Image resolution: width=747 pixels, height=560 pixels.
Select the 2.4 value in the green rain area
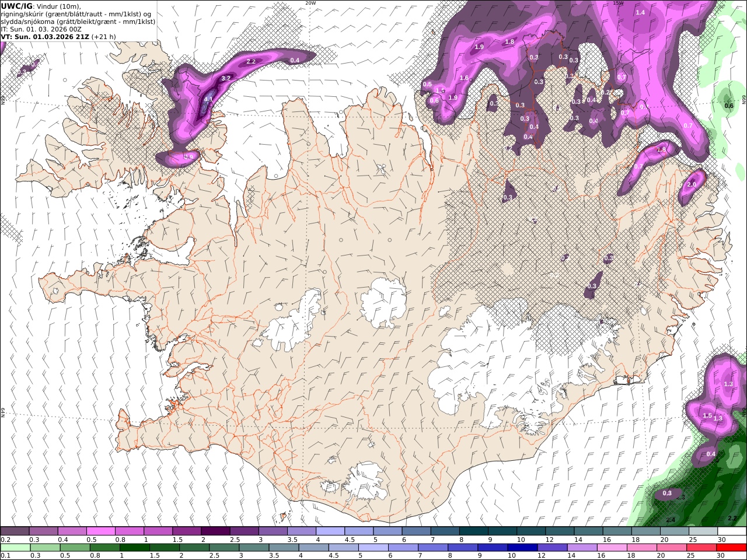point(671,520)
